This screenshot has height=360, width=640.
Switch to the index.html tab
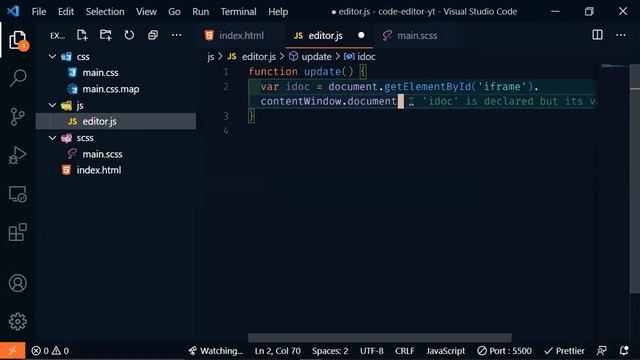(x=241, y=36)
